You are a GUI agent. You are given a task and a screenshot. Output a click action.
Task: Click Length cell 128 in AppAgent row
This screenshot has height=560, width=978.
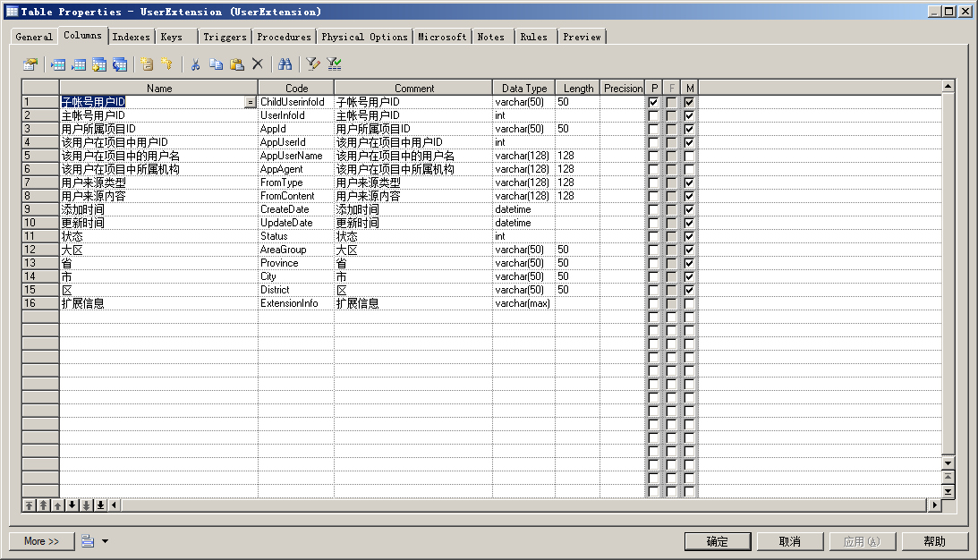577,169
